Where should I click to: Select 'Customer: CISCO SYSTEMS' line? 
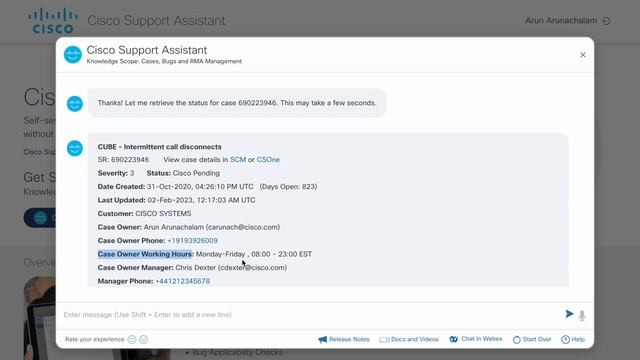pos(144,213)
